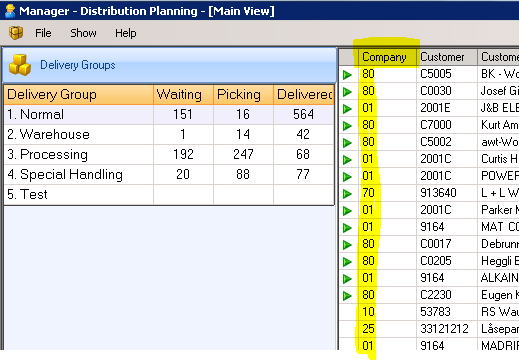Click Waiting value 20 for Special Handling

pyautogui.click(x=183, y=174)
